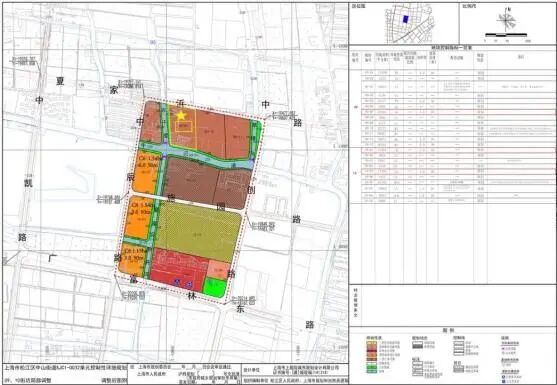This screenshot has width=557, height=385.
Task: Click the road label character 德
Action: click(x=172, y=198)
